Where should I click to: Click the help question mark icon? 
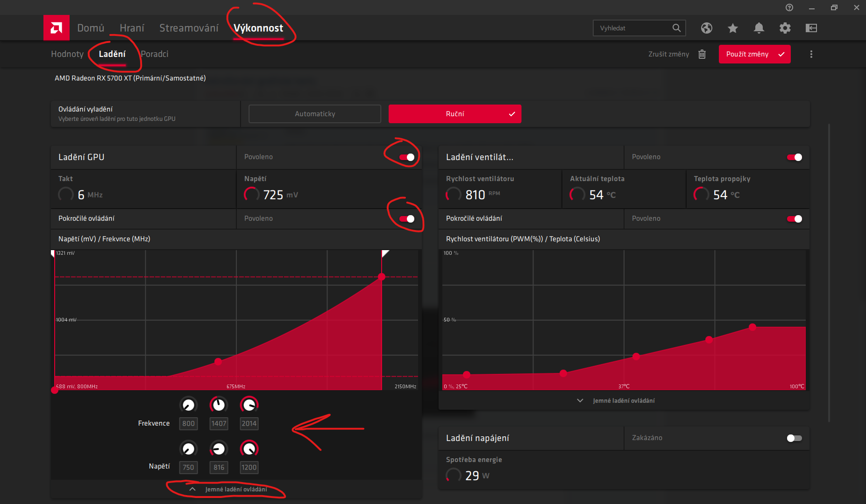point(789,7)
